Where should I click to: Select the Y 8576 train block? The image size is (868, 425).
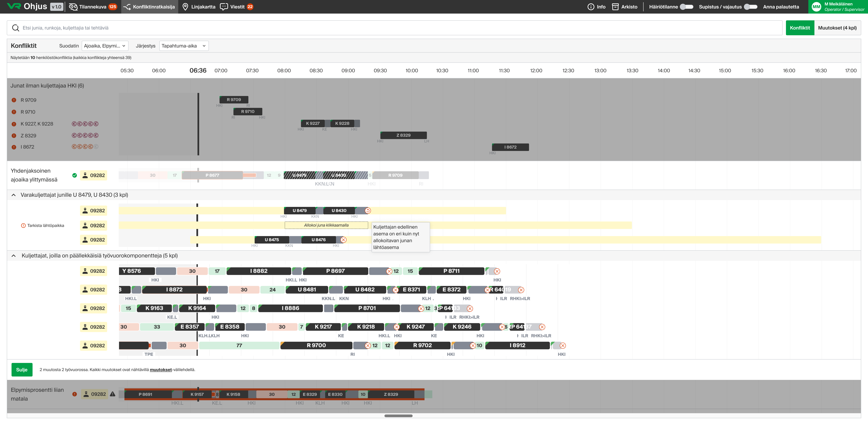[137, 271]
